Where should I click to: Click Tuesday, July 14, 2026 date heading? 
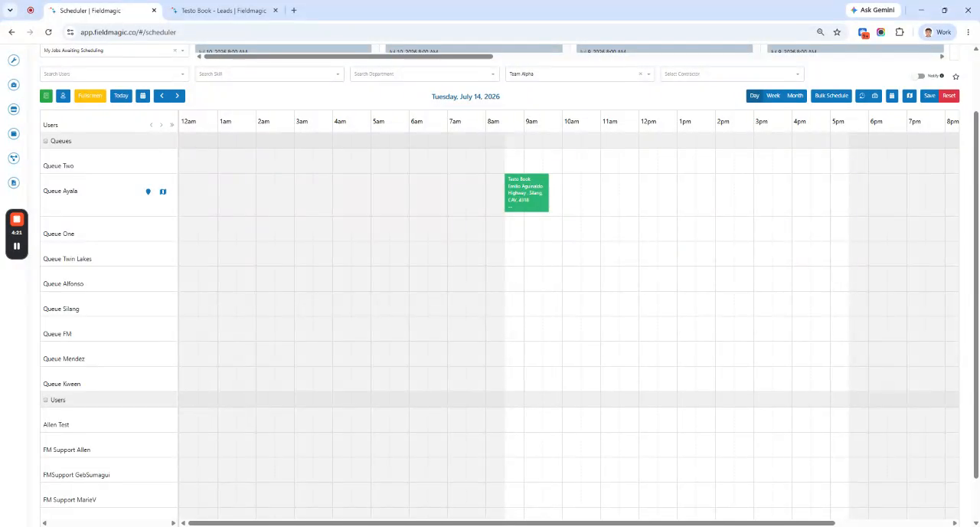(465, 97)
